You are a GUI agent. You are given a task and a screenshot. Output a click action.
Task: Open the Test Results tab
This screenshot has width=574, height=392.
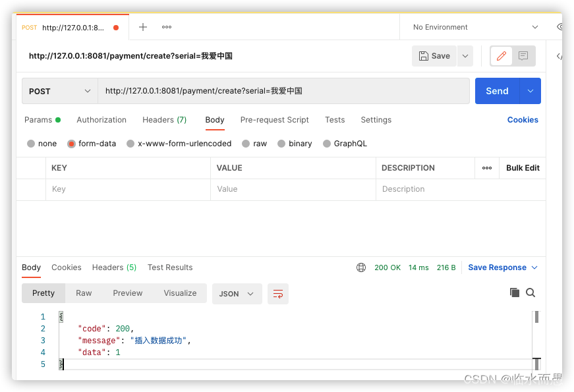(170, 267)
